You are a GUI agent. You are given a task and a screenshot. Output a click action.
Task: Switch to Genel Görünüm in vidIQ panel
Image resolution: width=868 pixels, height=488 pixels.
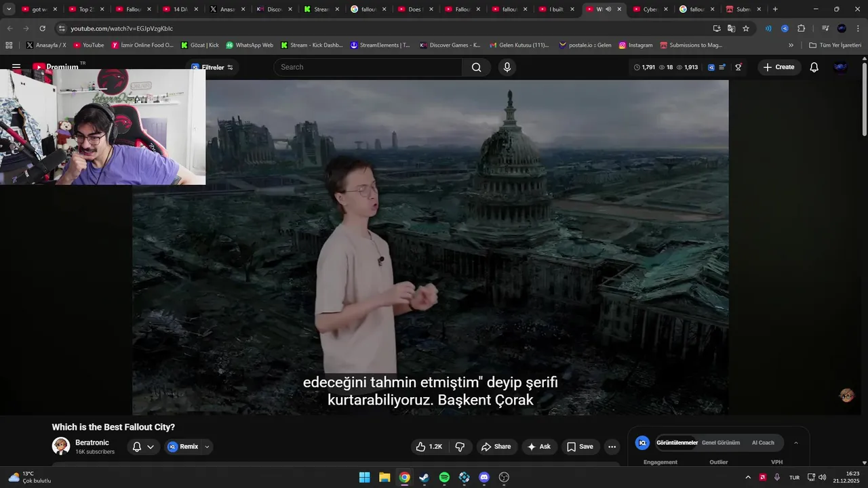(x=721, y=443)
